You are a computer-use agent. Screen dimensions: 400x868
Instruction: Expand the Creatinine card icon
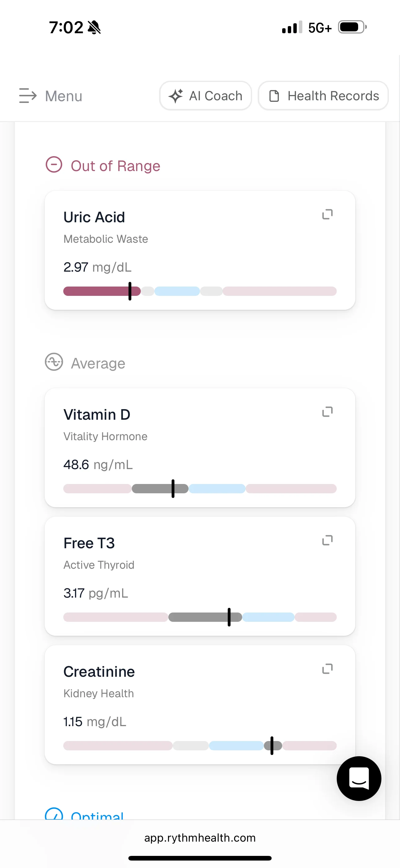327,669
